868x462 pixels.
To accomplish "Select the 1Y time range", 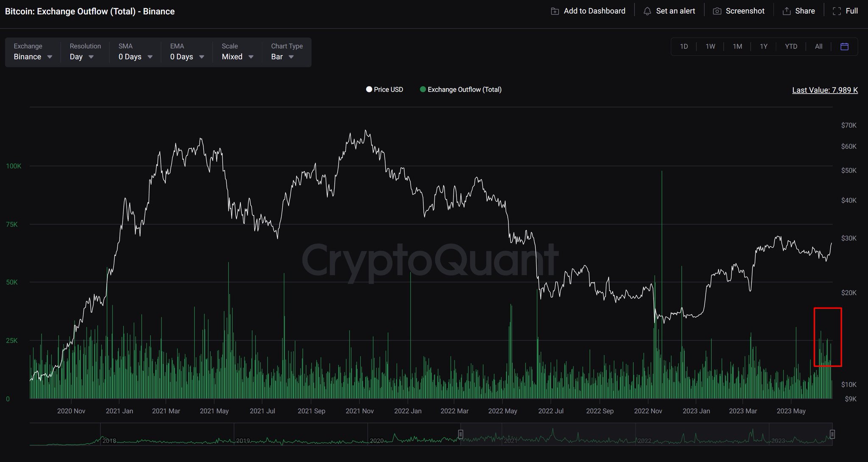I will pos(764,47).
